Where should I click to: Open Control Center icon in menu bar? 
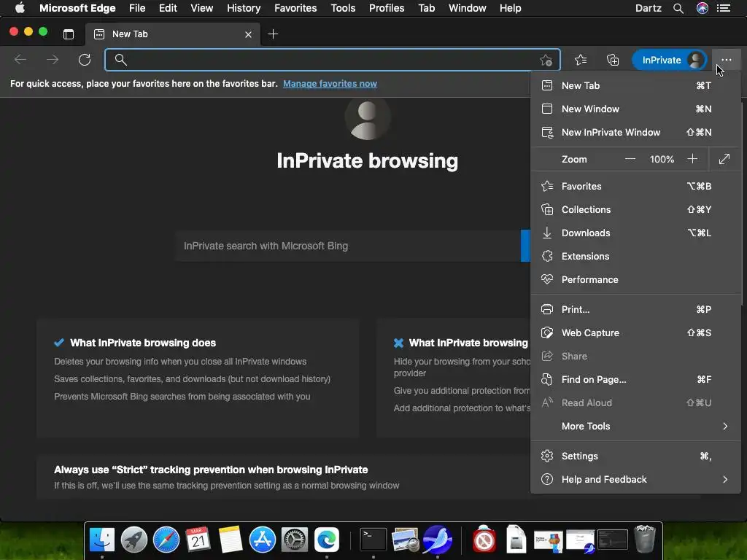point(724,8)
